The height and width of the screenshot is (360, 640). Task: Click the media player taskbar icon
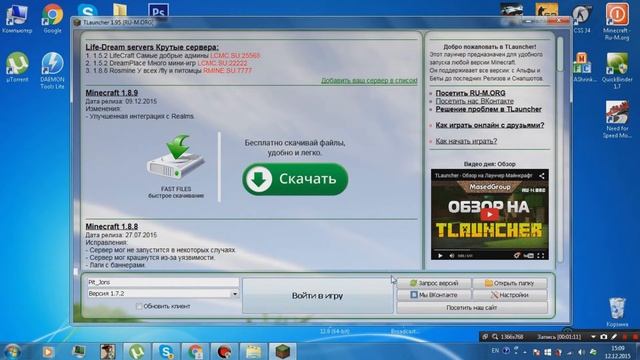point(48,351)
